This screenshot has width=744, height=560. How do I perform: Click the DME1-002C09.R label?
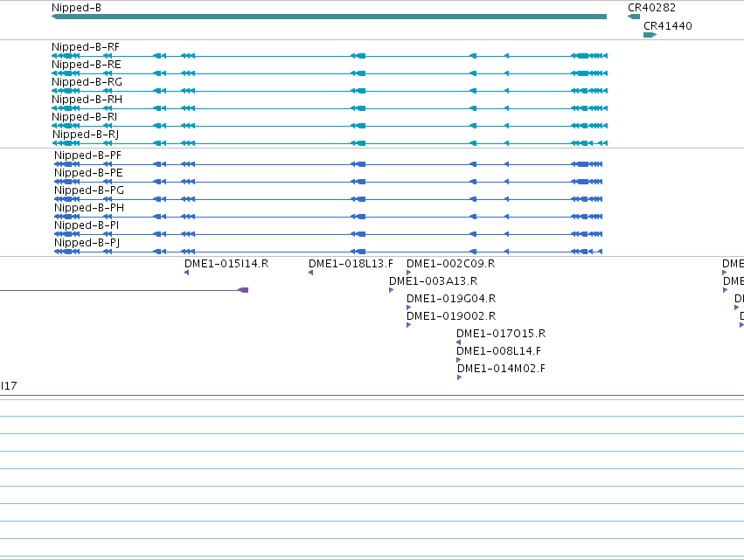(451, 264)
